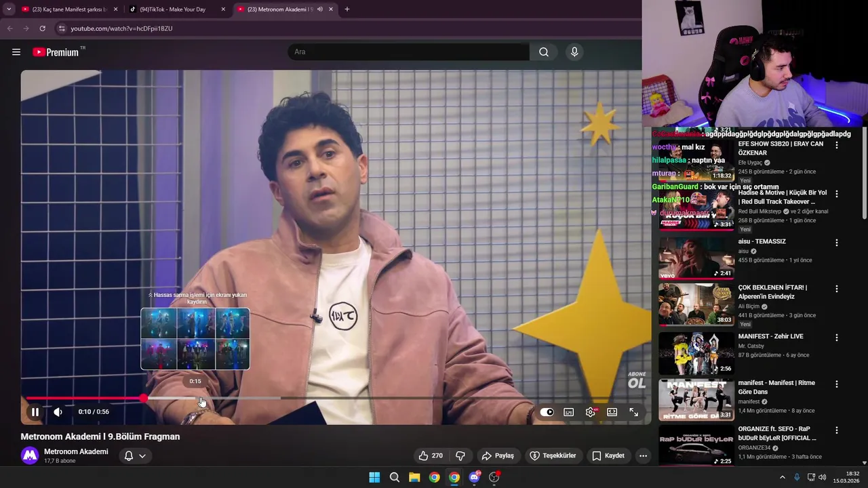
Task: Reload the page
Action: [x=42, y=28]
